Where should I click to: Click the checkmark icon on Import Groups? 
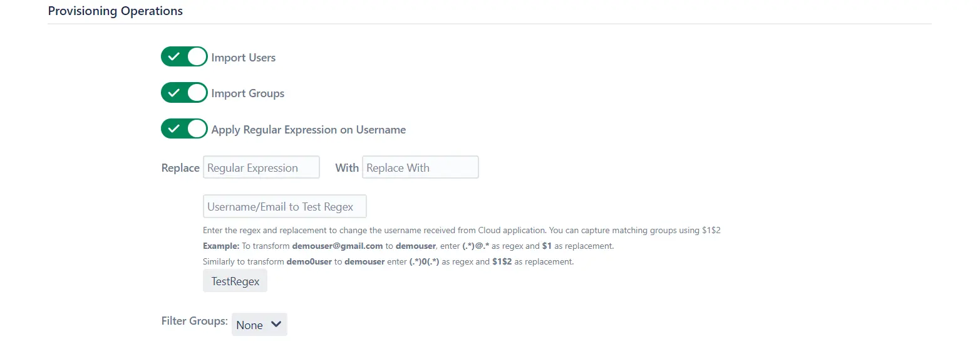(x=174, y=93)
